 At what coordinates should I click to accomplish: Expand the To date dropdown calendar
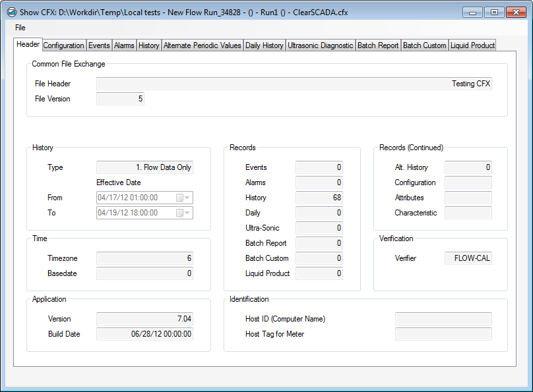183,213
